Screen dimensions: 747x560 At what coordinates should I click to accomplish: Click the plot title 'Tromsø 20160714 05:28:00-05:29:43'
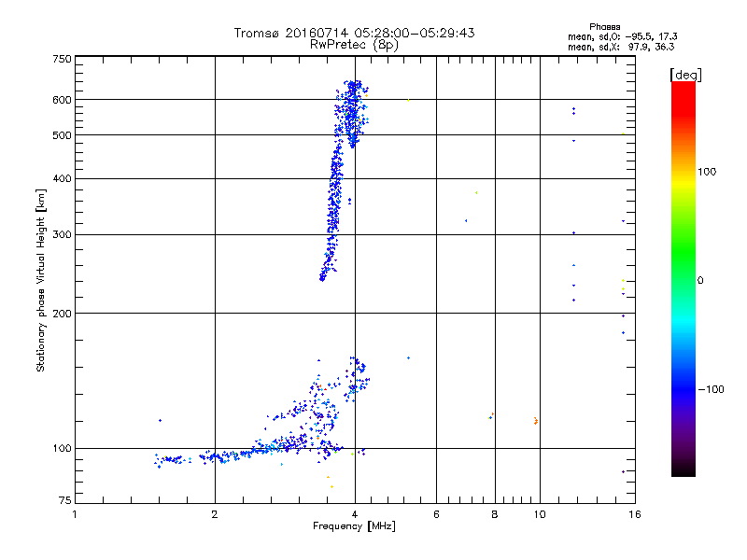click(x=354, y=33)
